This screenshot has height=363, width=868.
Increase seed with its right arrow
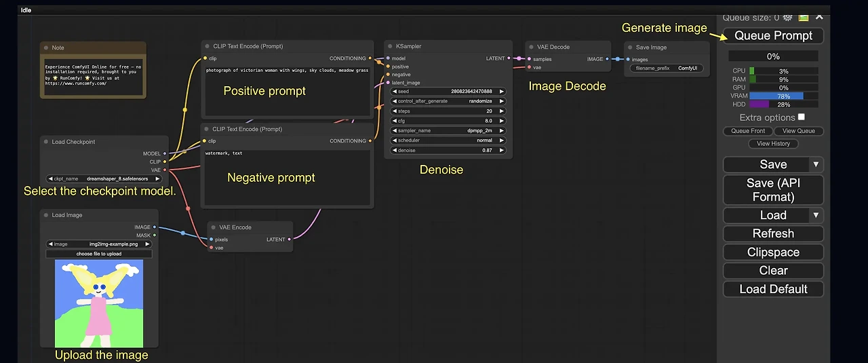tap(501, 91)
